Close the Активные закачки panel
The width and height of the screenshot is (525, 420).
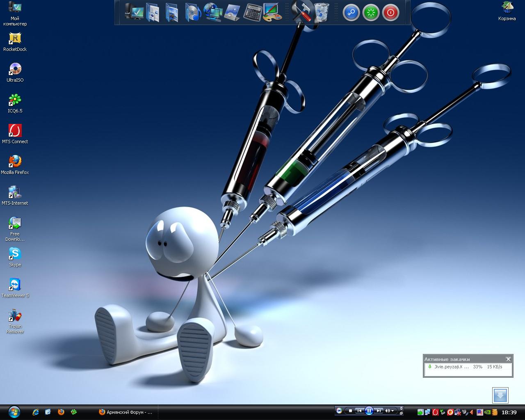coord(508,359)
